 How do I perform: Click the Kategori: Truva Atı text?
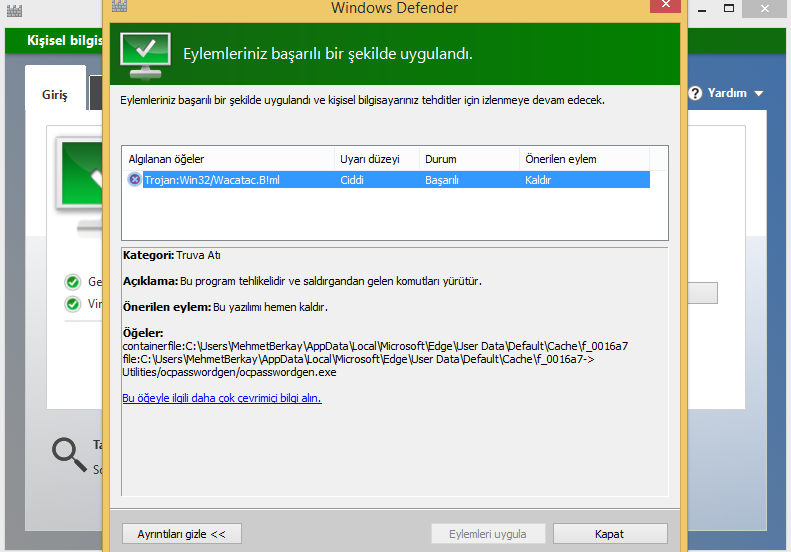pos(172,255)
